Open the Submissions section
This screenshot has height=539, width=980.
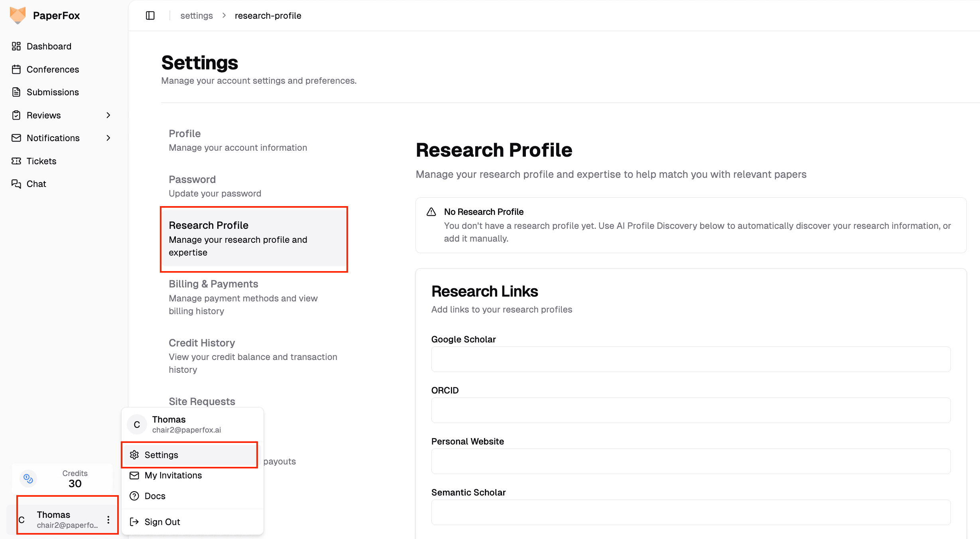click(52, 92)
